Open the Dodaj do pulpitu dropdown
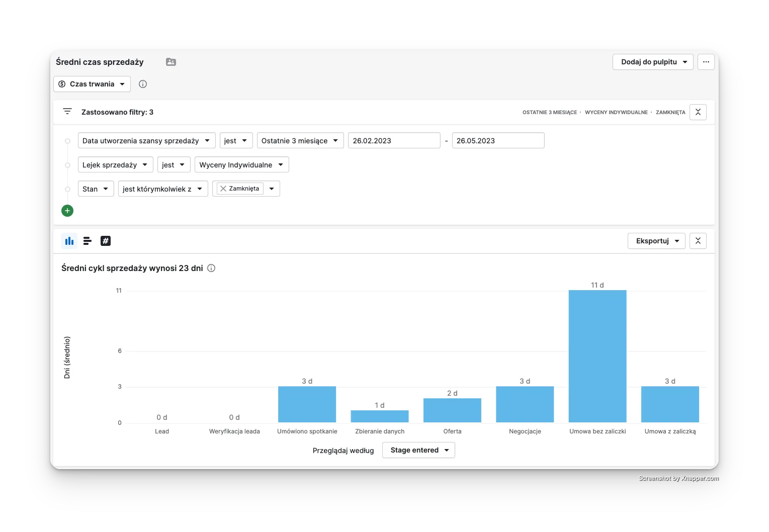 [x=653, y=62]
